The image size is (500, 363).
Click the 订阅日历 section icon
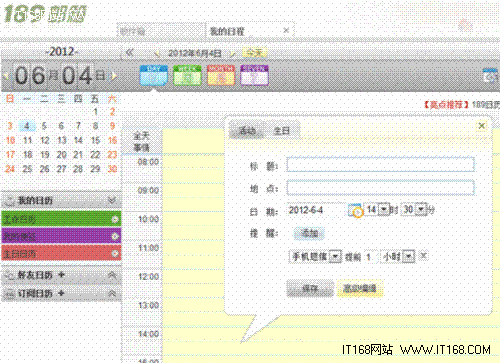[10, 294]
